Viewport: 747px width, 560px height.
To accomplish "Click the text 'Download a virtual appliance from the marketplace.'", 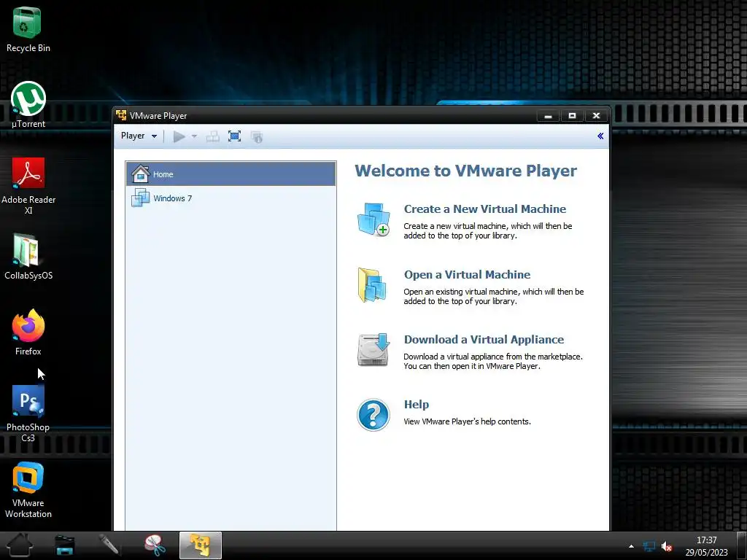I will coord(493,357).
